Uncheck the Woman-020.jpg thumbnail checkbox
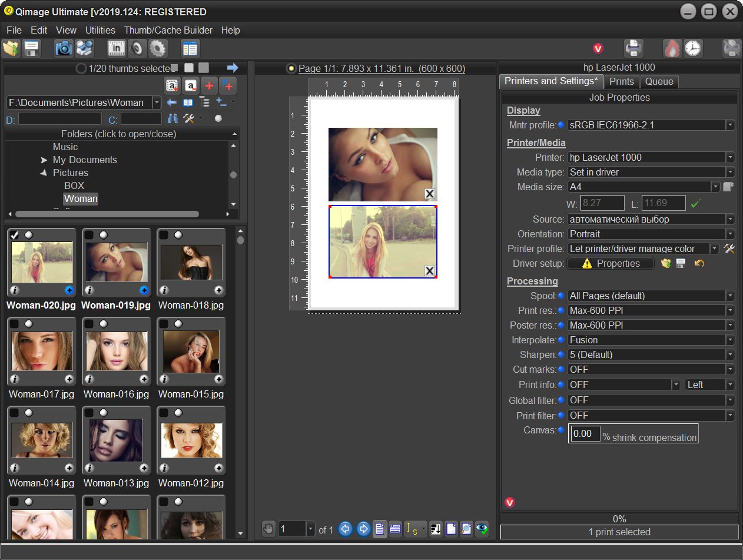The image size is (743, 560). pyautogui.click(x=14, y=235)
